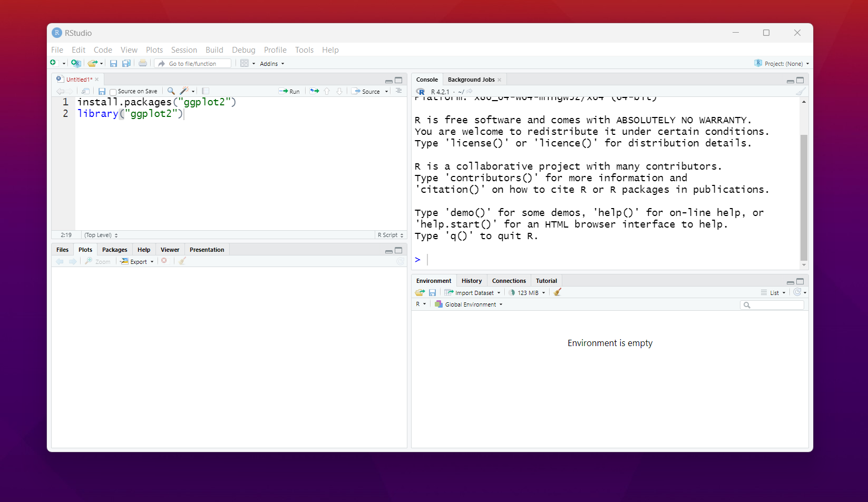This screenshot has height=502, width=868.
Task: Close the Untitled1 script tab
Action: tap(97, 80)
